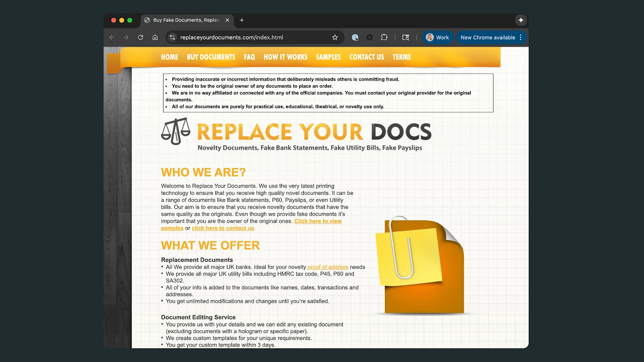
Task: Click the settings gear icon in toolbar
Action: click(x=369, y=37)
